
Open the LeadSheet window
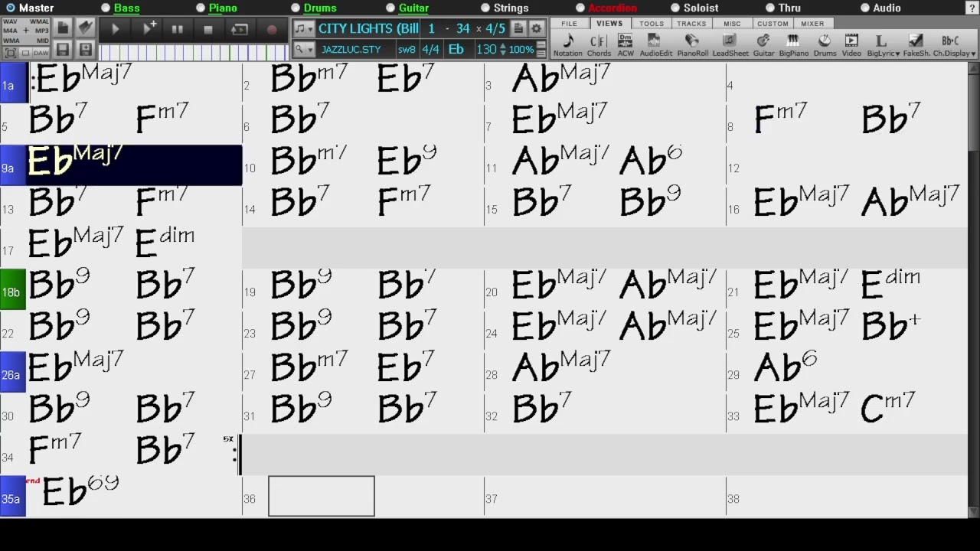730,45
